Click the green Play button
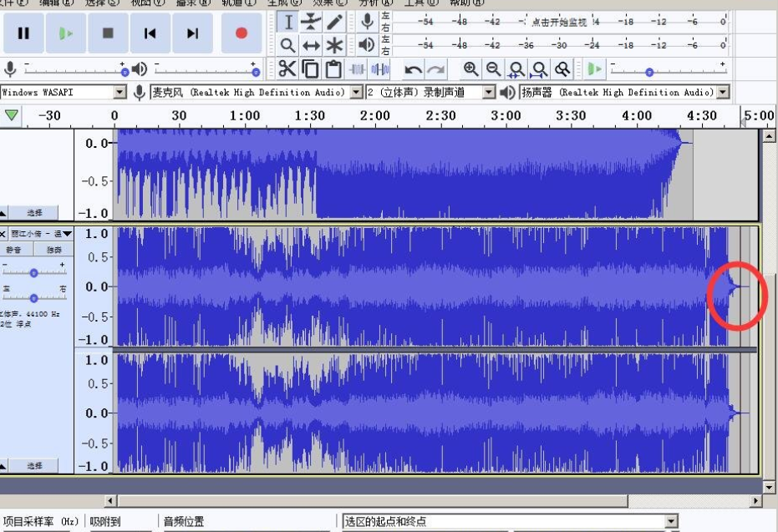778x532 pixels. point(65,33)
